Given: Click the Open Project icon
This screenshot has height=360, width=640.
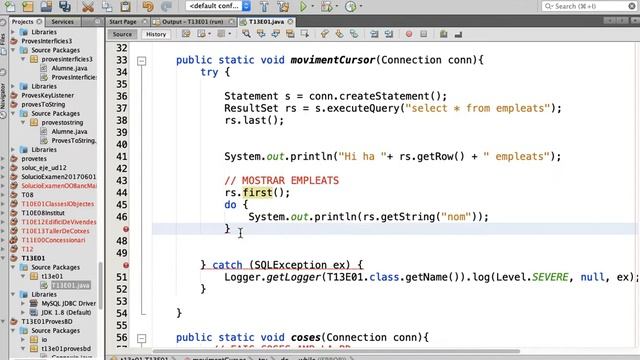Looking at the screenshot, I should pos(46,6).
